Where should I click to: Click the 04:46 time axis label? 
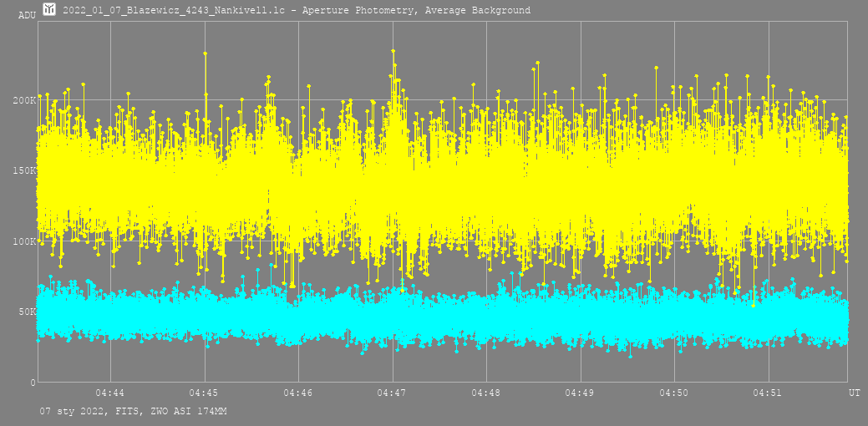pyautogui.click(x=298, y=393)
